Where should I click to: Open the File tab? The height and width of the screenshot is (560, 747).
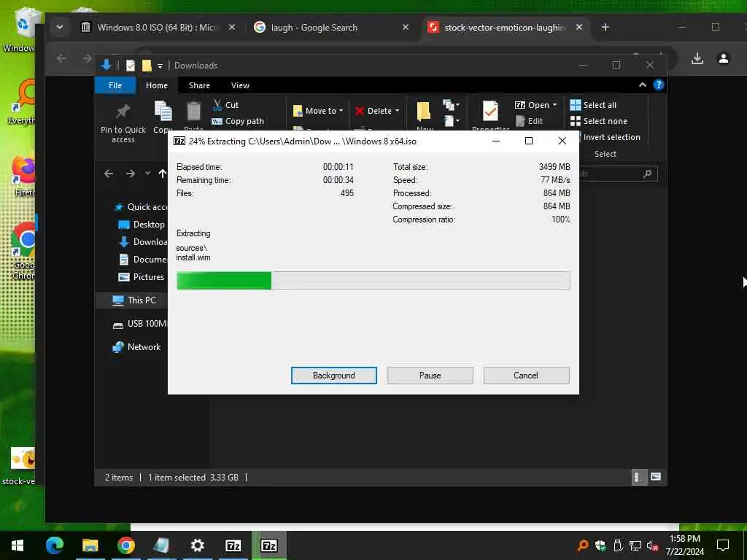[x=115, y=85]
